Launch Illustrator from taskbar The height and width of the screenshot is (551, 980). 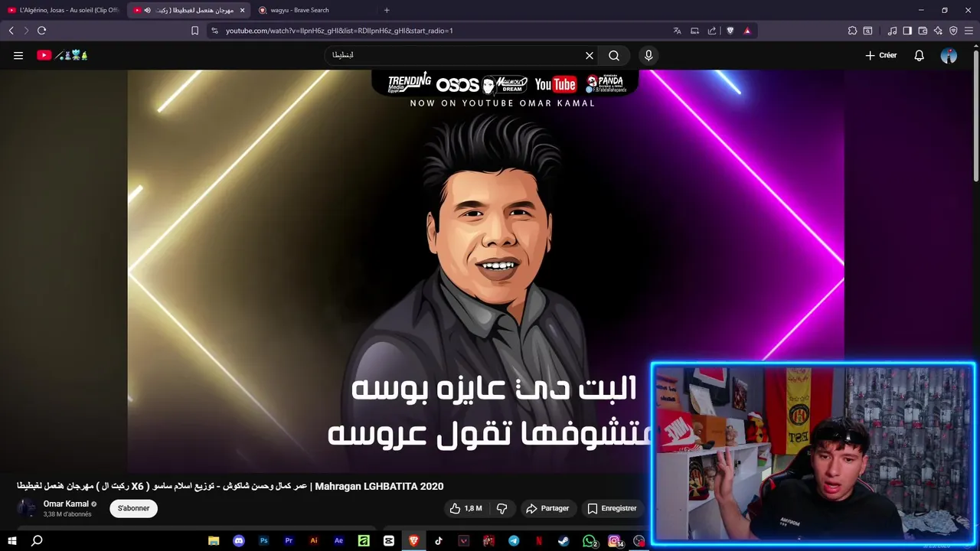[314, 541]
